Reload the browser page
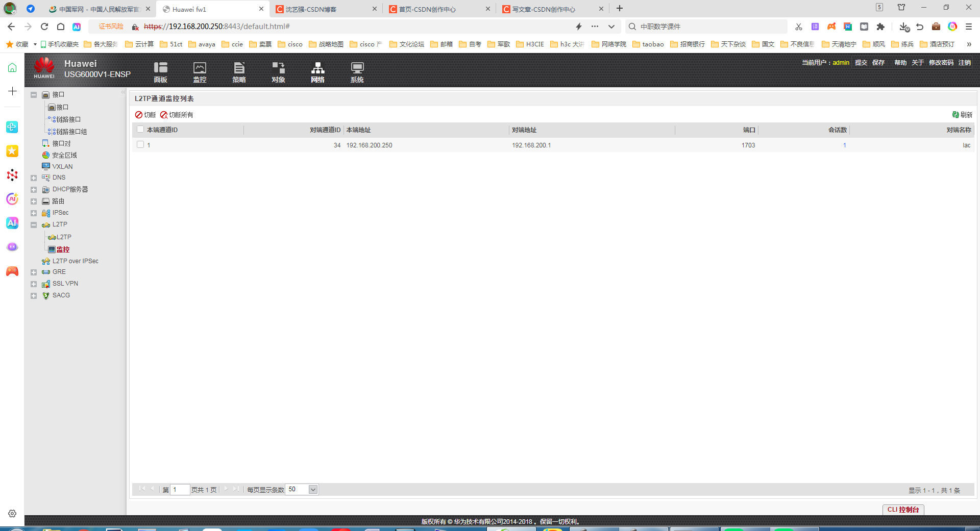Viewport: 980px width, 531px height. point(44,27)
